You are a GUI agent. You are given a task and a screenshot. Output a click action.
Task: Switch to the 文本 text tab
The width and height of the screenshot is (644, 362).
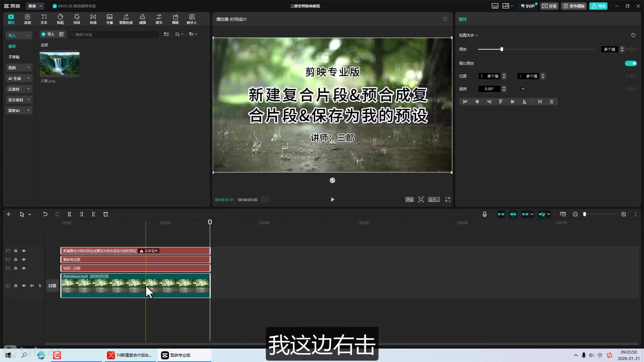click(x=44, y=19)
